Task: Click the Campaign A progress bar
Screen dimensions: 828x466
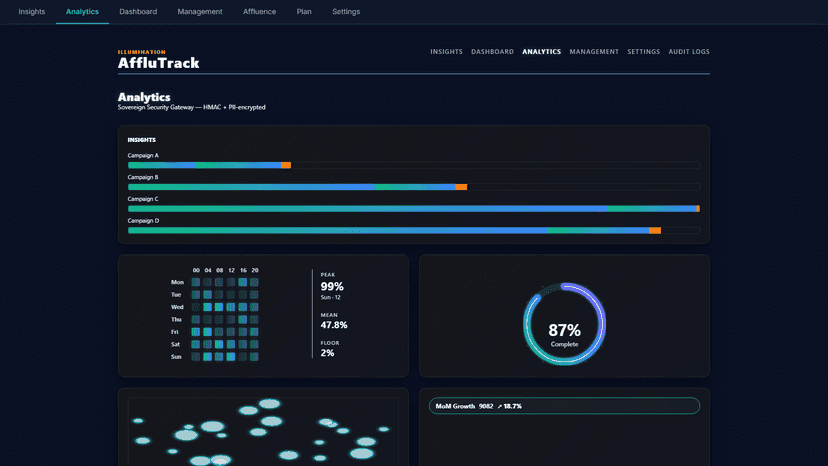Action: click(x=413, y=165)
